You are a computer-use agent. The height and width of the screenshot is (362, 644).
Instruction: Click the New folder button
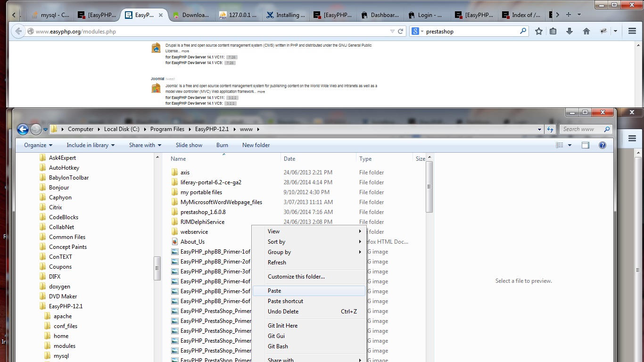(256, 145)
